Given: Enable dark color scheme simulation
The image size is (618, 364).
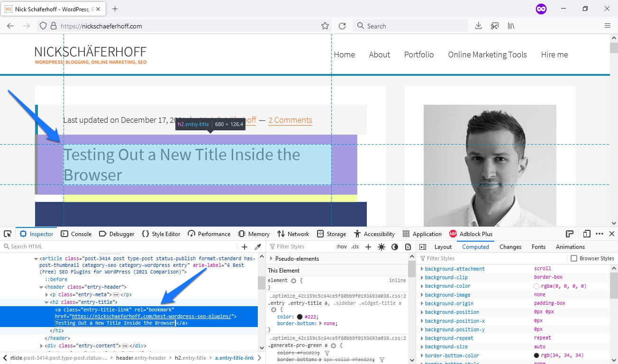Looking at the screenshot, I should 395,246.
